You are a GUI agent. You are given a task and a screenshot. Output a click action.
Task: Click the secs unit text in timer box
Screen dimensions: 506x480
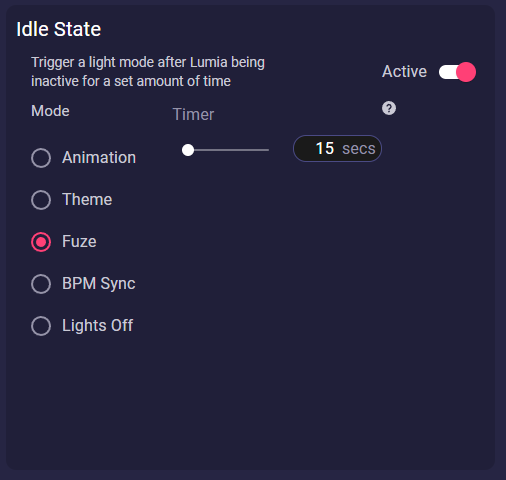click(x=359, y=149)
